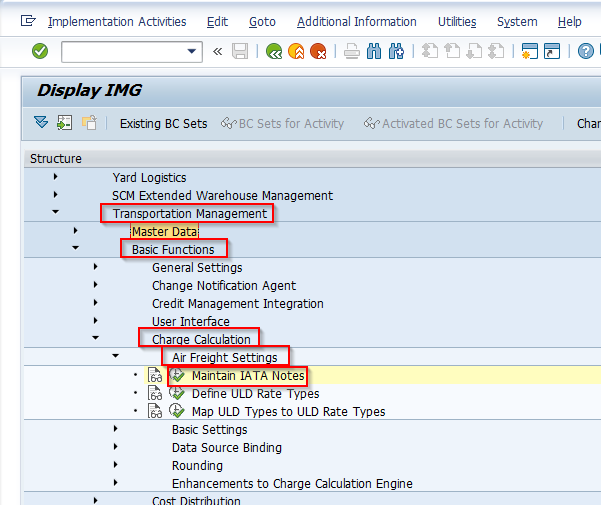This screenshot has height=505, width=601.
Task: Open the command field dropdown arrow
Action: 192,51
